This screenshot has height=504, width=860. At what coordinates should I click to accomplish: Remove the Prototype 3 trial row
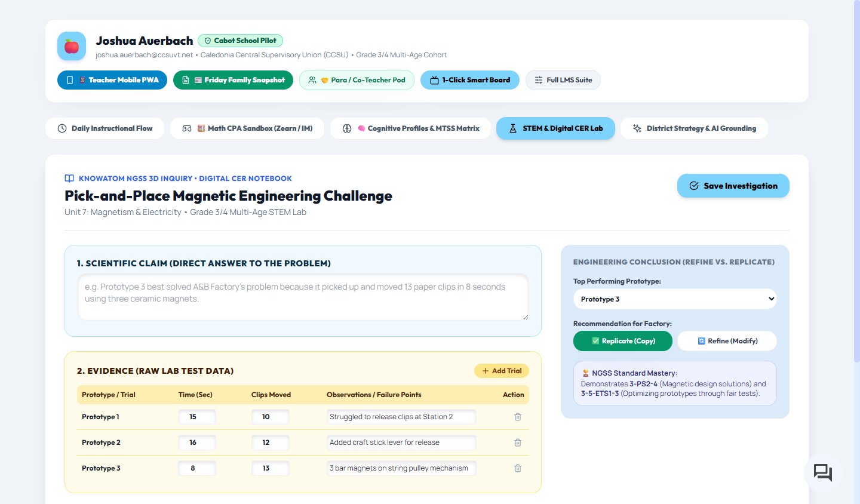(518, 468)
